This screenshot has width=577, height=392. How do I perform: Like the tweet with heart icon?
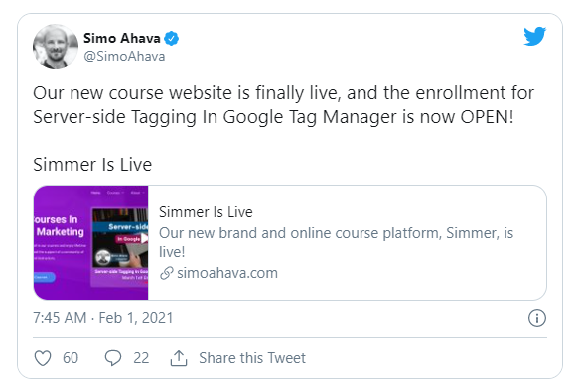[x=43, y=358]
